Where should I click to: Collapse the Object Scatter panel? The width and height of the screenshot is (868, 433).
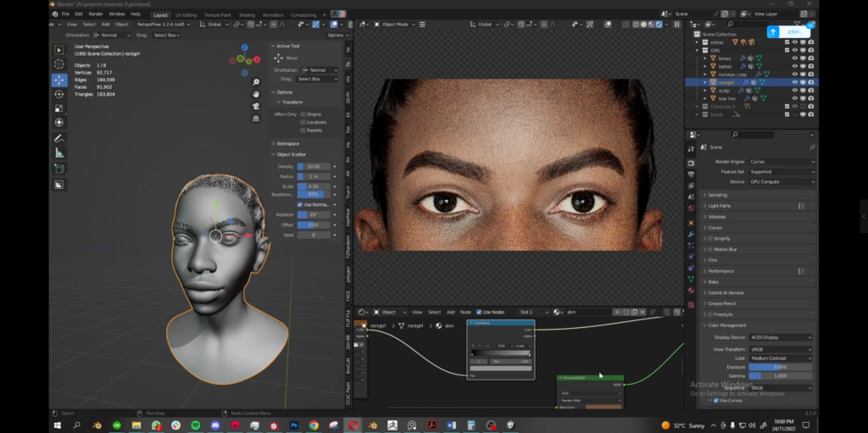[x=304, y=154]
